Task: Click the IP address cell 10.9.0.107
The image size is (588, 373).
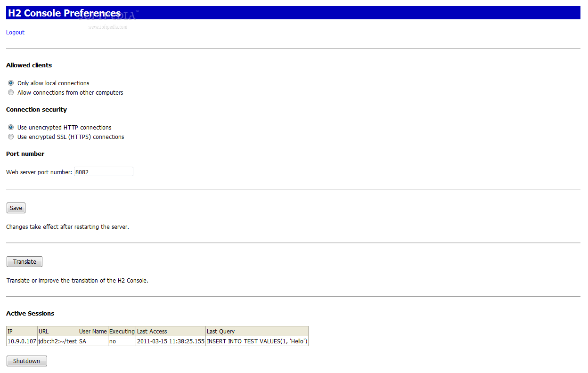Action: 22,341
